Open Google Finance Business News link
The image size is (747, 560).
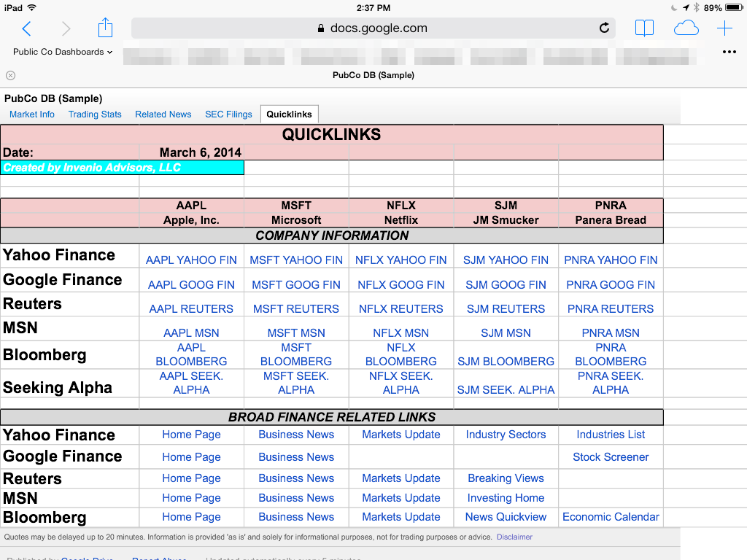(296, 457)
